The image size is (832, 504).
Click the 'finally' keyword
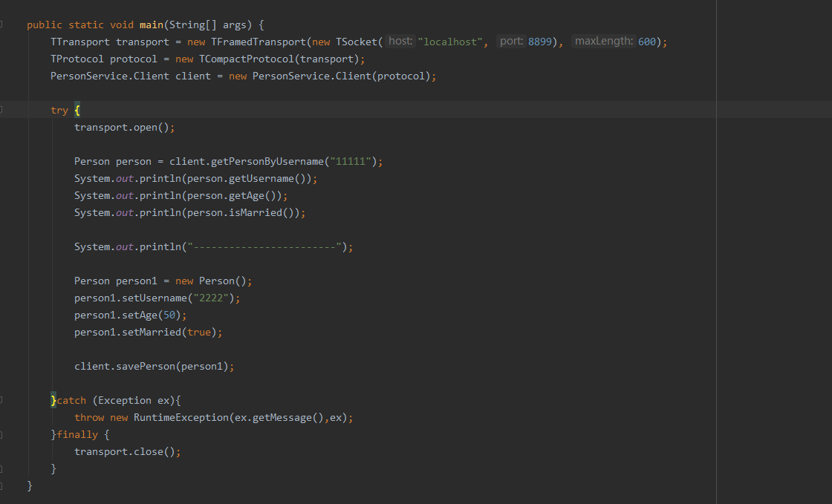pos(77,434)
